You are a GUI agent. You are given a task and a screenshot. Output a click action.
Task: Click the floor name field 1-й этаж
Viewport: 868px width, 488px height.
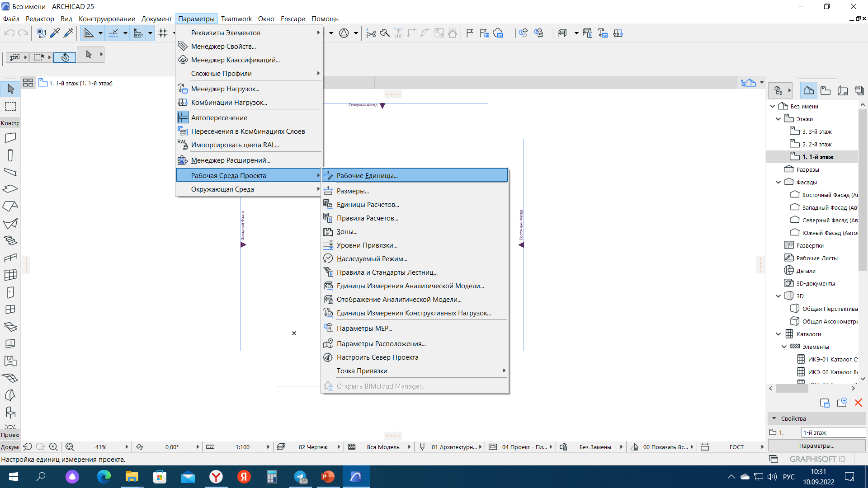point(833,432)
